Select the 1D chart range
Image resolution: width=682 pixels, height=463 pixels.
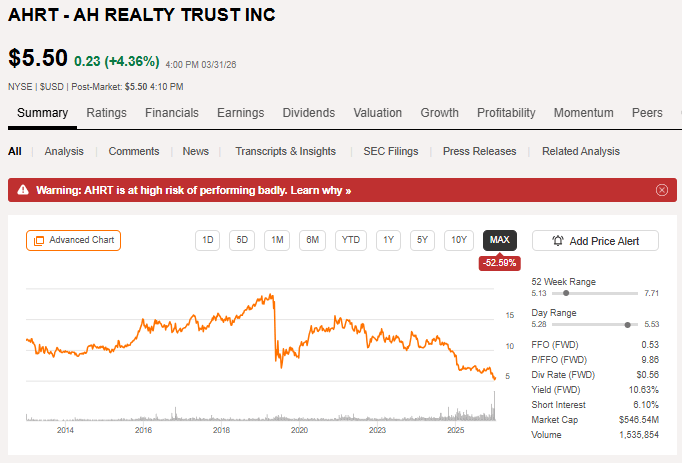208,240
